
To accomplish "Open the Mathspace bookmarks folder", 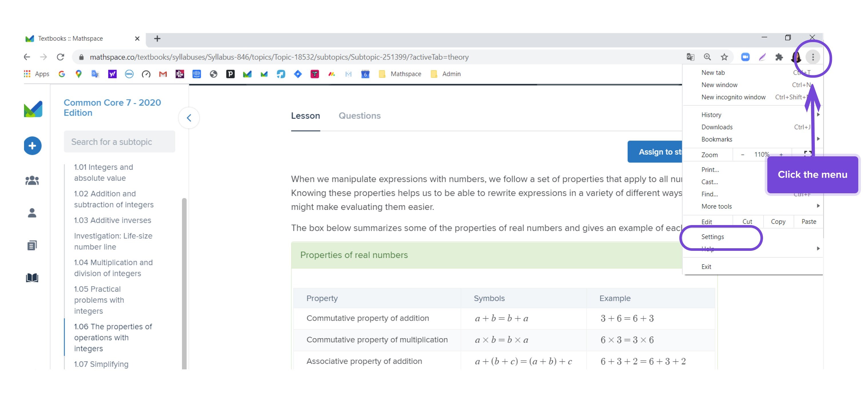I will click(x=400, y=74).
